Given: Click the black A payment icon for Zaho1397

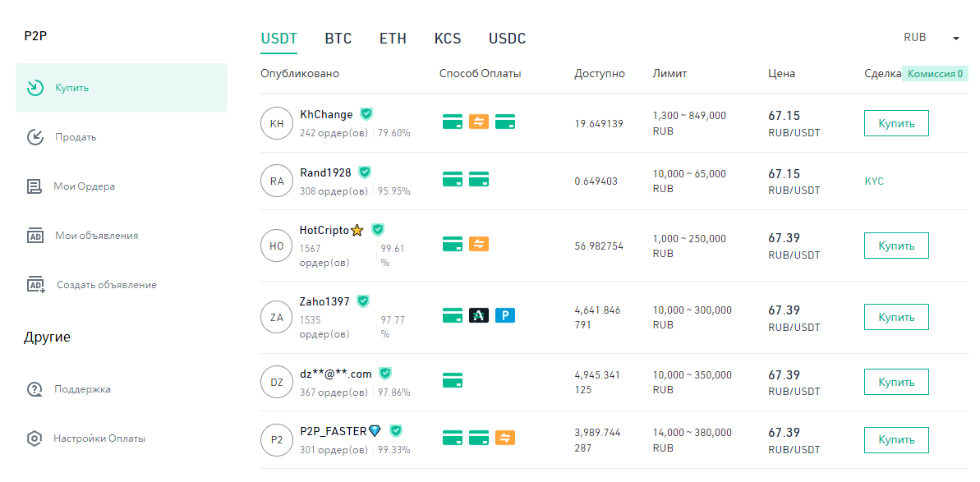Looking at the screenshot, I should pos(479,315).
